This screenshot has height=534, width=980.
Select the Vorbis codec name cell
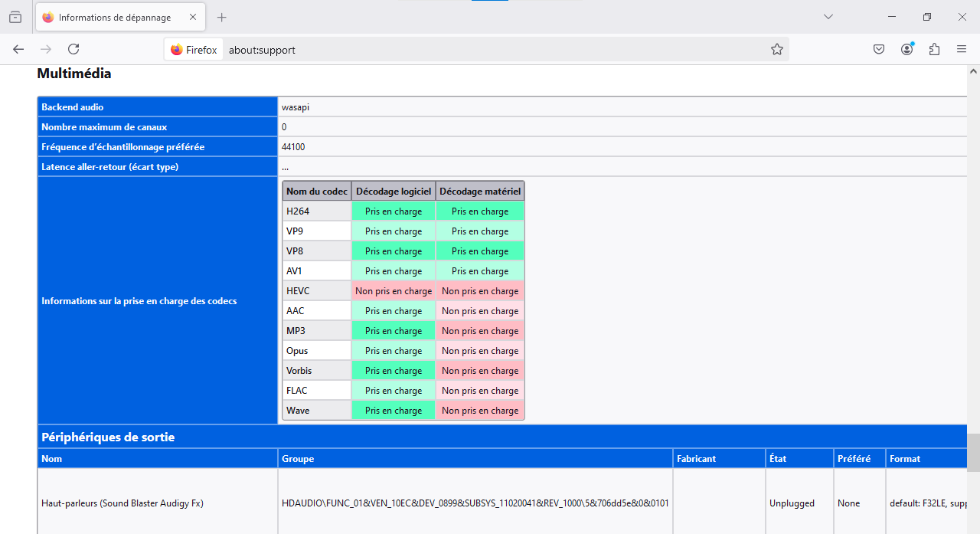317,371
